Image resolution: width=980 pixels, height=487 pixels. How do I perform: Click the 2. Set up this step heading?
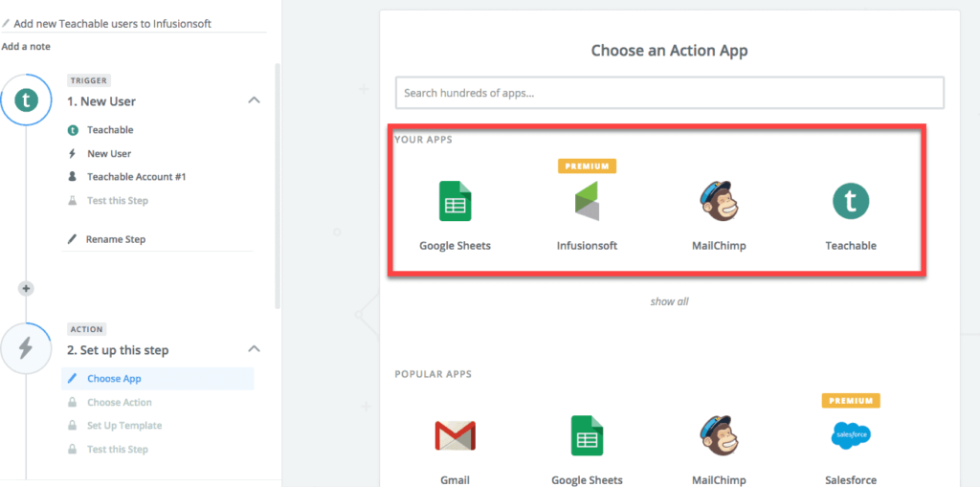tap(118, 350)
